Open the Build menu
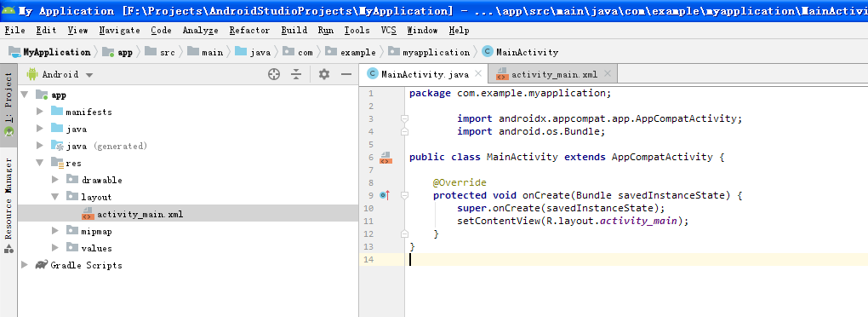This screenshot has width=868, height=317. click(294, 31)
